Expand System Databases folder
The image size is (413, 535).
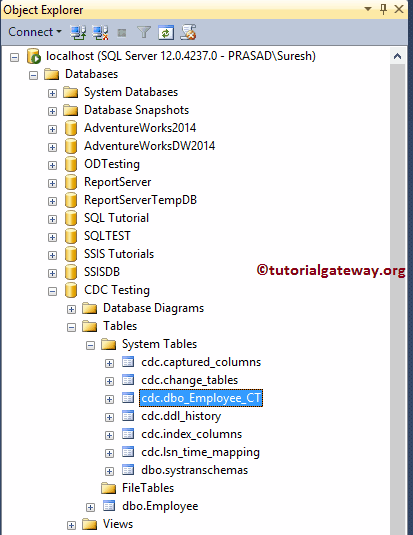[x=52, y=93]
